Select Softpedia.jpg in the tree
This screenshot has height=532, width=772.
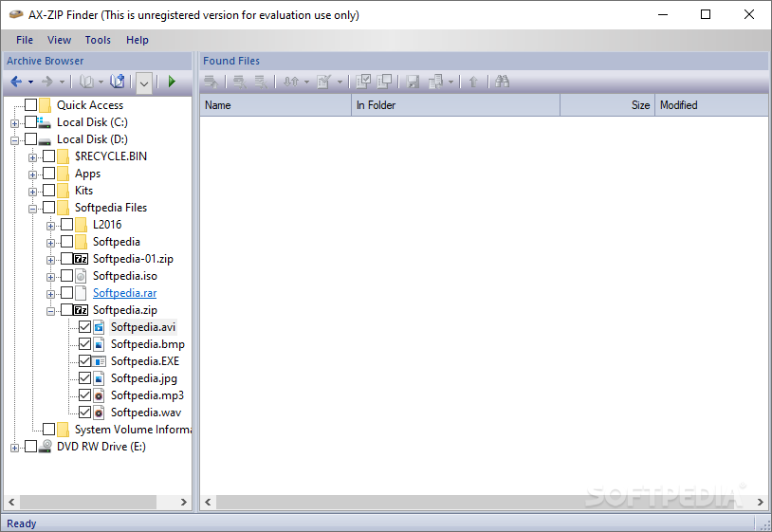coord(144,378)
